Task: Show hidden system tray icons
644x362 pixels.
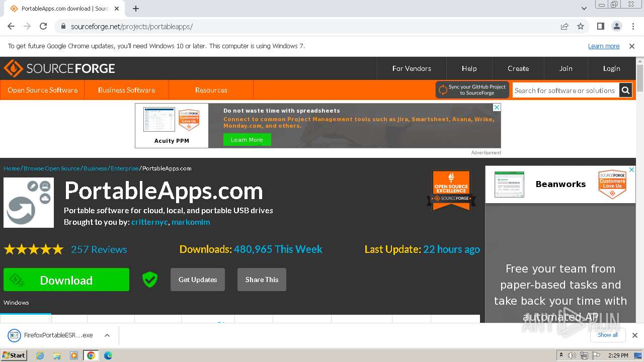Action: pos(561,355)
